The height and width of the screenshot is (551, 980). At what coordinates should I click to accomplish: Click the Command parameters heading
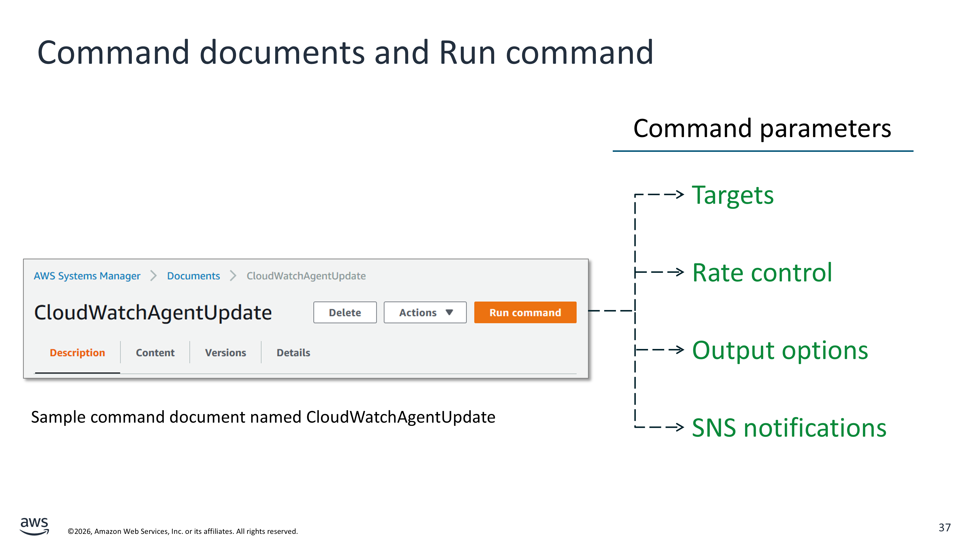click(x=762, y=129)
